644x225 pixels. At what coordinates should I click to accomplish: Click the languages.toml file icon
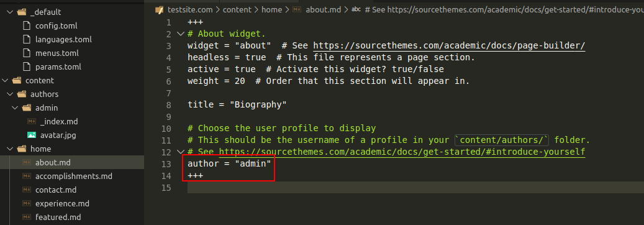tap(27, 40)
